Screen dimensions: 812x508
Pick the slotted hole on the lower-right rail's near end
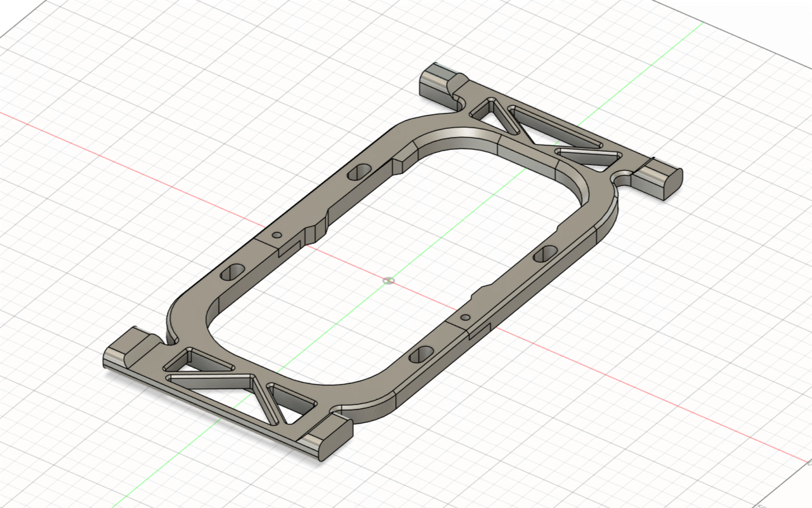coord(421,354)
